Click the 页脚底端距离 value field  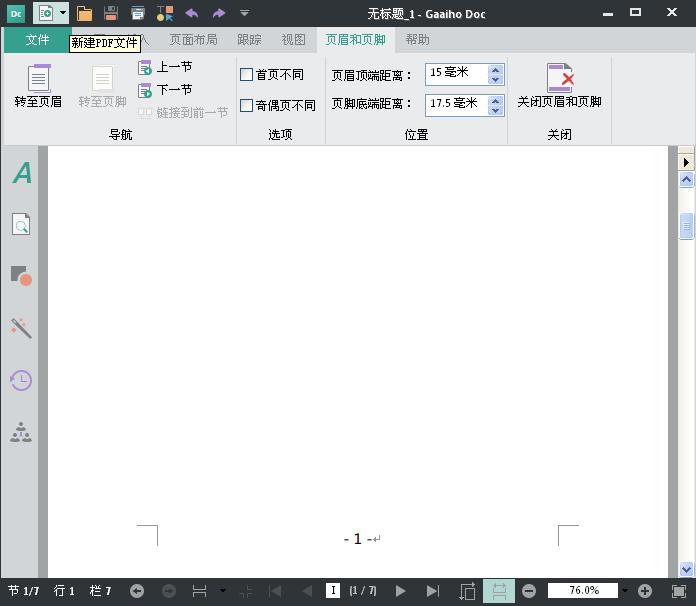pos(456,105)
